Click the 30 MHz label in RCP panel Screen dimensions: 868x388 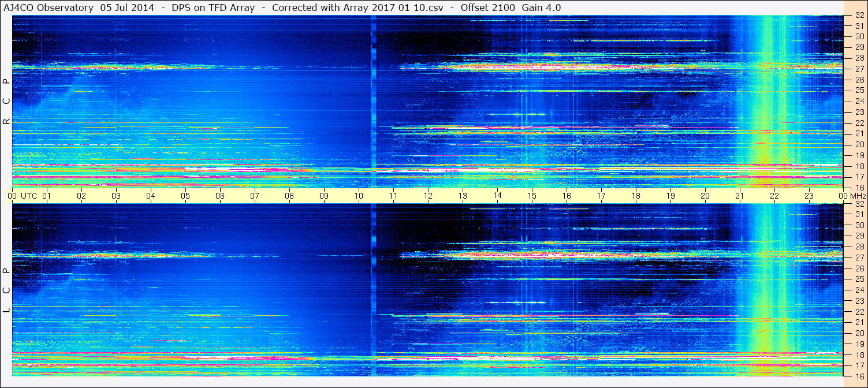tap(859, 36)
